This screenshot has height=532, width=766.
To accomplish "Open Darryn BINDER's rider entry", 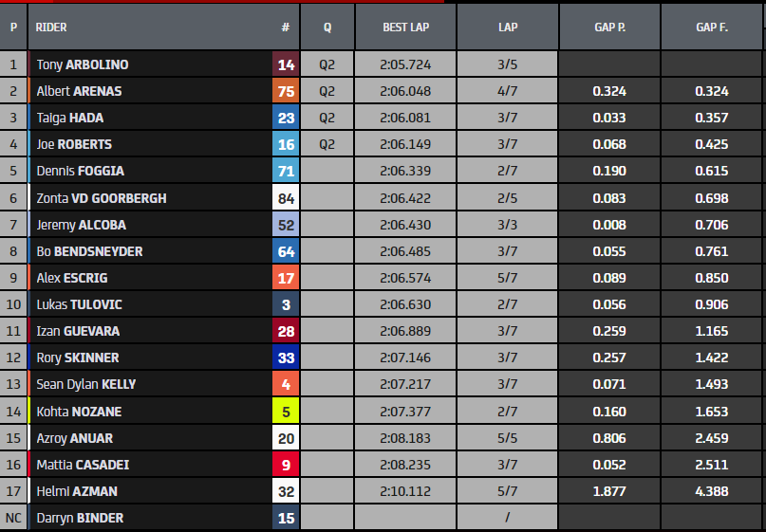I will 80,518.
